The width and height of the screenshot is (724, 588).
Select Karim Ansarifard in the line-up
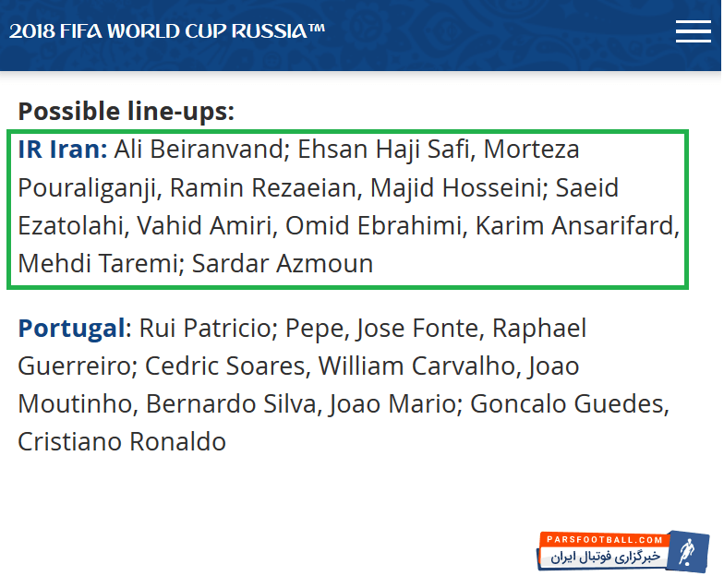[576, 225]
